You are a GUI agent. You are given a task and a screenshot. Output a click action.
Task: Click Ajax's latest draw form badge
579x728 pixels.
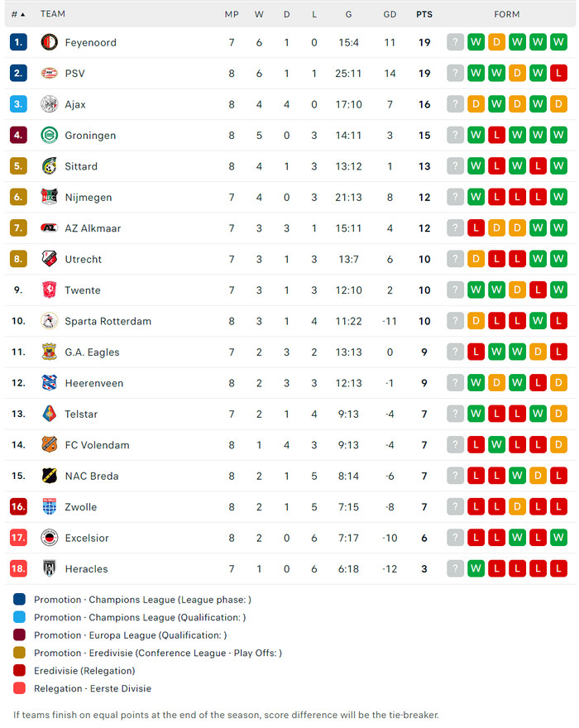tap(559, 104)
